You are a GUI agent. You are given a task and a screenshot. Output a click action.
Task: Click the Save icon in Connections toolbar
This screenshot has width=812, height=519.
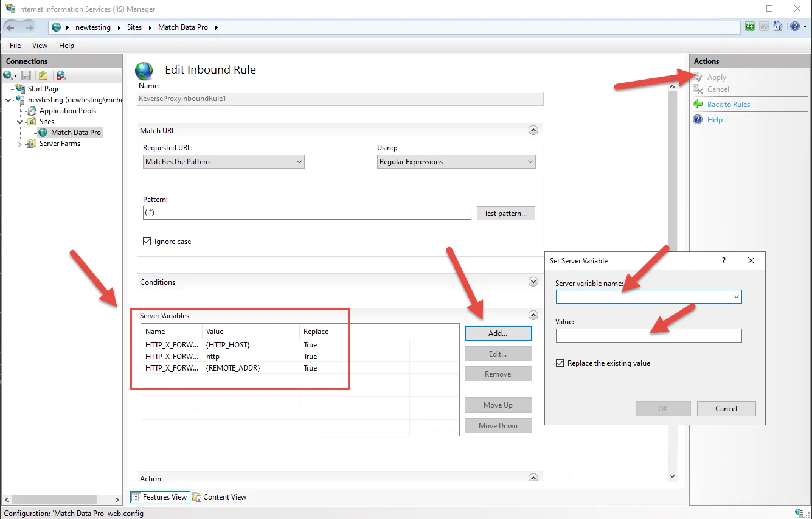pyautogui.click(x=26, y=75)
